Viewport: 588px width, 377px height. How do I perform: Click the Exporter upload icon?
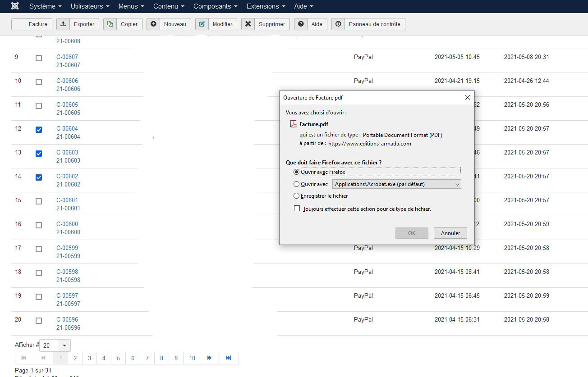[x=64, y=24]
